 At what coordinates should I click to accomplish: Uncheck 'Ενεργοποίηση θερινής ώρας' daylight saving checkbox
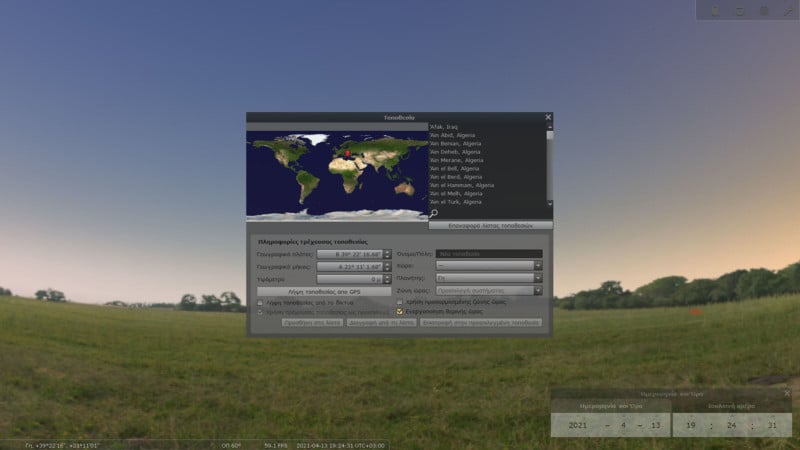pyautogui.click(x=401, y=310)
